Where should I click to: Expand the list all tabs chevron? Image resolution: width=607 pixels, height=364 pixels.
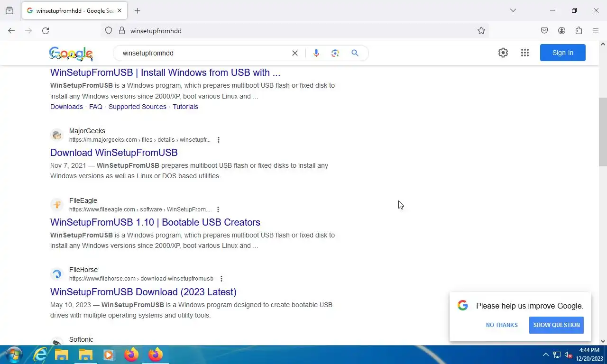point(513,10)
